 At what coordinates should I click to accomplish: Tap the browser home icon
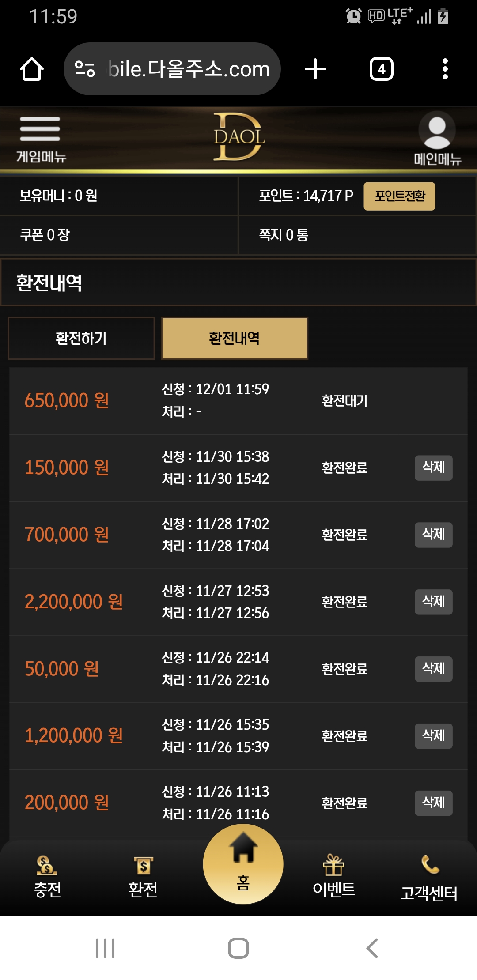pos(32,69)
